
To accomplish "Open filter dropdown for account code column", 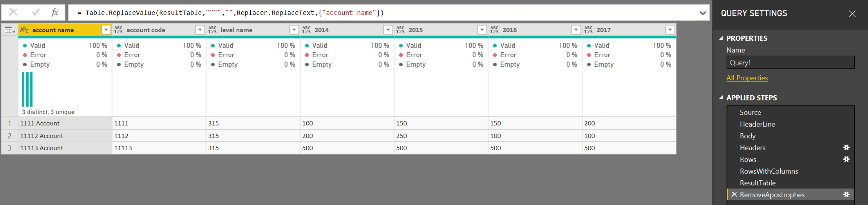I will (200, 30).
